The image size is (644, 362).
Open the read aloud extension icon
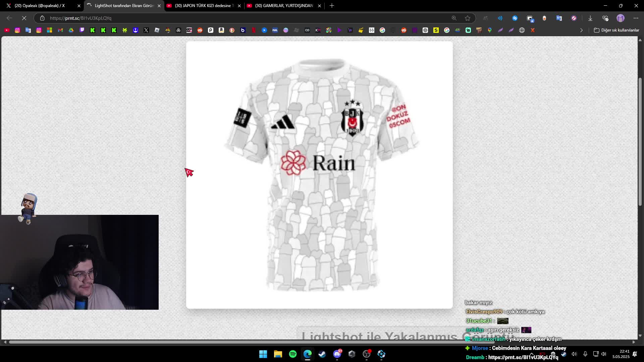pyautogui.click(x=500, y=18)
